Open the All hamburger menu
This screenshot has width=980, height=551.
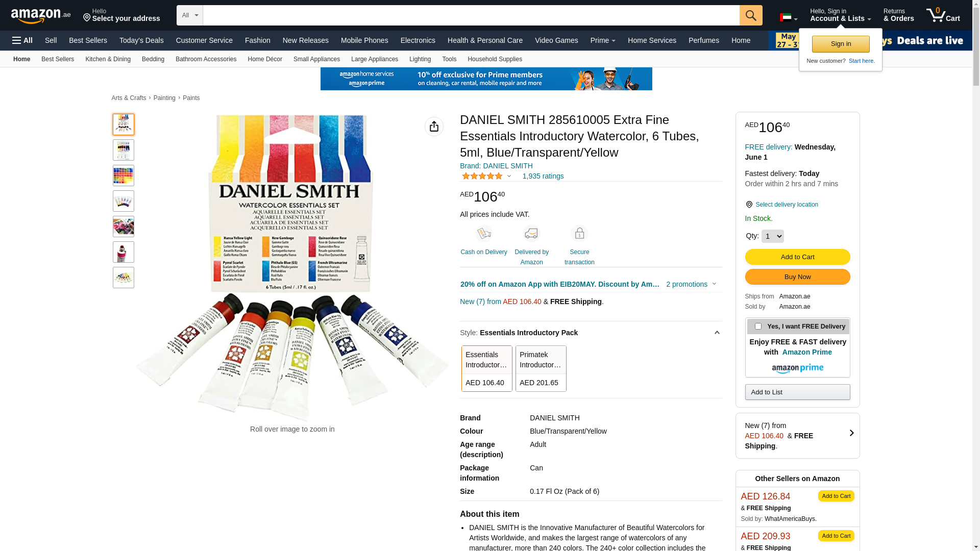point(22,40)
